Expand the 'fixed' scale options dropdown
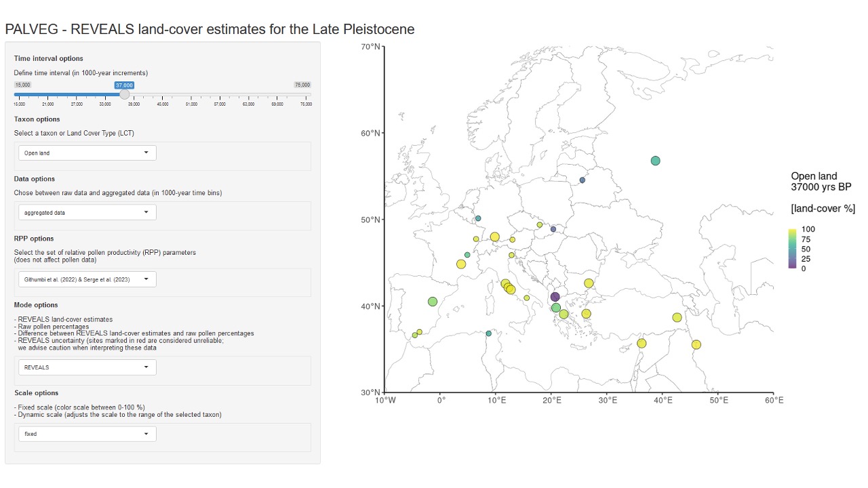The width and height of the screenshot is (868, 488). click(87, 434)
